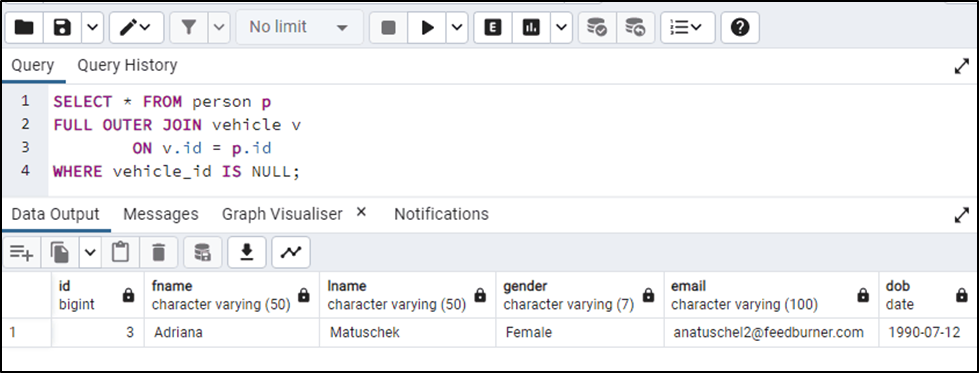Open the filter funnel tool
Viewport: 979px width, 373px height.
[189, 27]
